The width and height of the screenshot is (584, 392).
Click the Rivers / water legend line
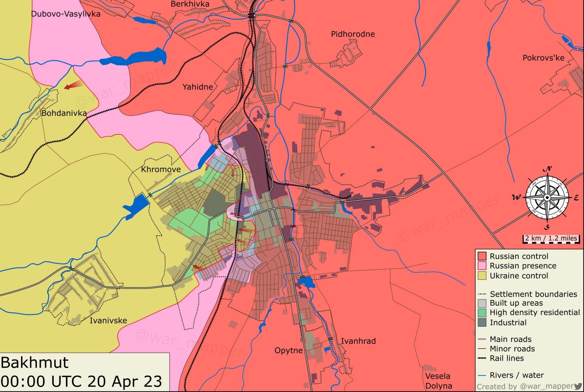pyautogui.click(x=482, y=375)
